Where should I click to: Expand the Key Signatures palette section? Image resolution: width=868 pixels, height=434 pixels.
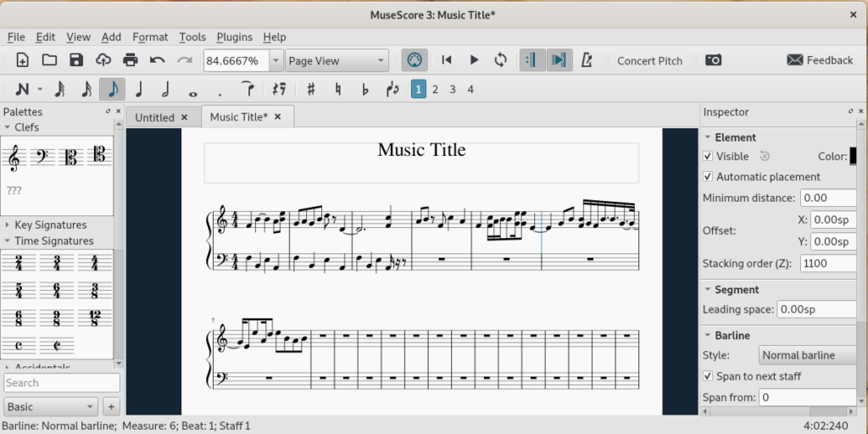point(50,225)
